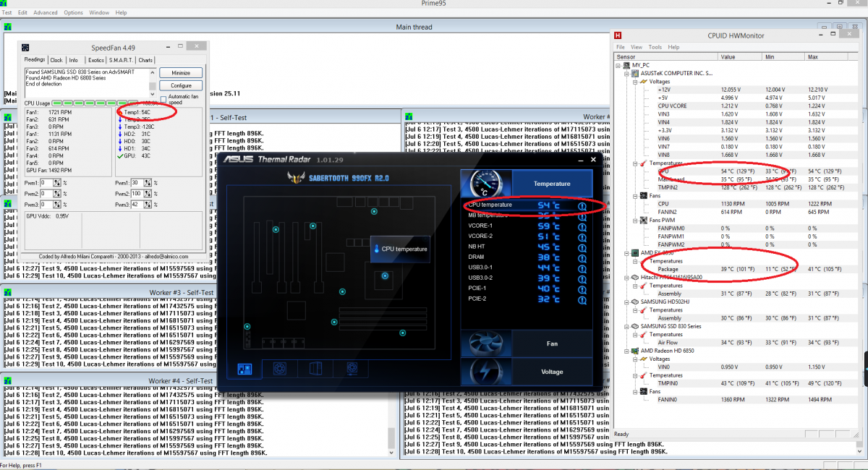
Task: Open the Fan section in Thermal Radar
Action: [552, 344]
